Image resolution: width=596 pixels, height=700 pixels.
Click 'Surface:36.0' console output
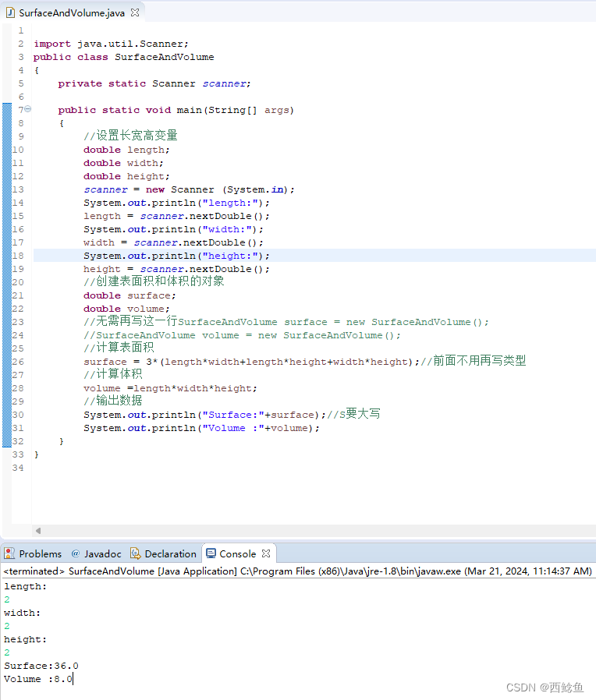click(41, 666)
